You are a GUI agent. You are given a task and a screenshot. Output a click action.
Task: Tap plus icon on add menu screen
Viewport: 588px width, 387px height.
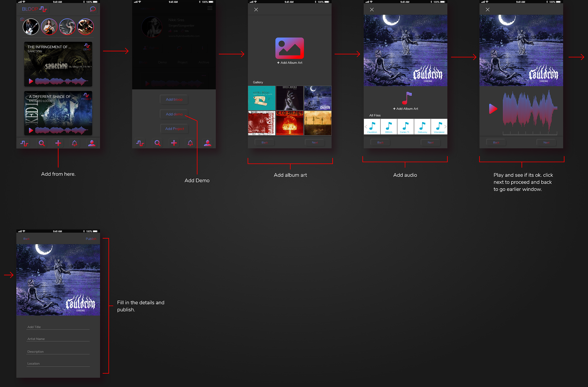point(174,143)
